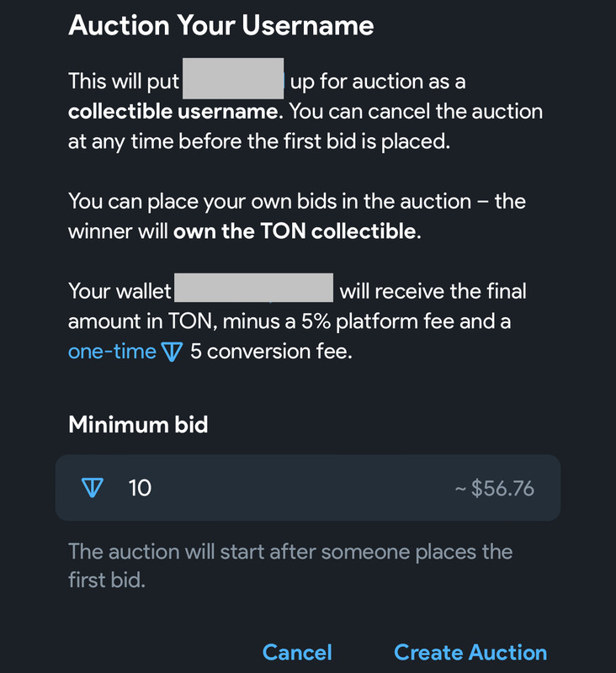Select the redacted wallet address
This screenshot has width=616, height=673.
click(x=253, y=291)
